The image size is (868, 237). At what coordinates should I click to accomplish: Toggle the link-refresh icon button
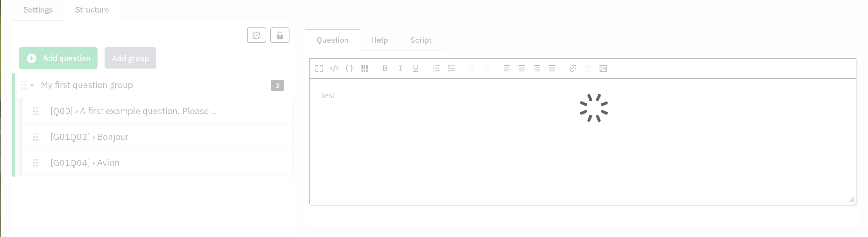coord(257,36)
